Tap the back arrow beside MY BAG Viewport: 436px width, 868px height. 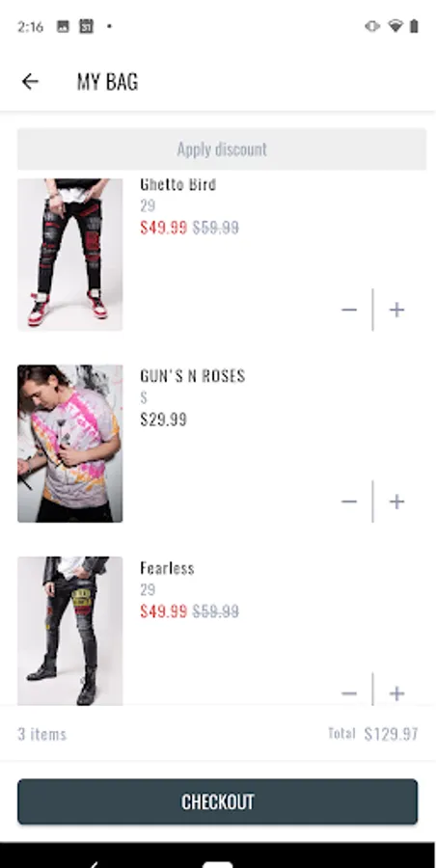30,82
